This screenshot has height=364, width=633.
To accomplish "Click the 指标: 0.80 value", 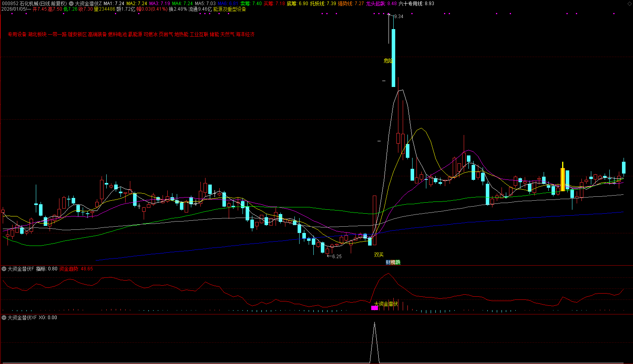I will coord(47,269).
